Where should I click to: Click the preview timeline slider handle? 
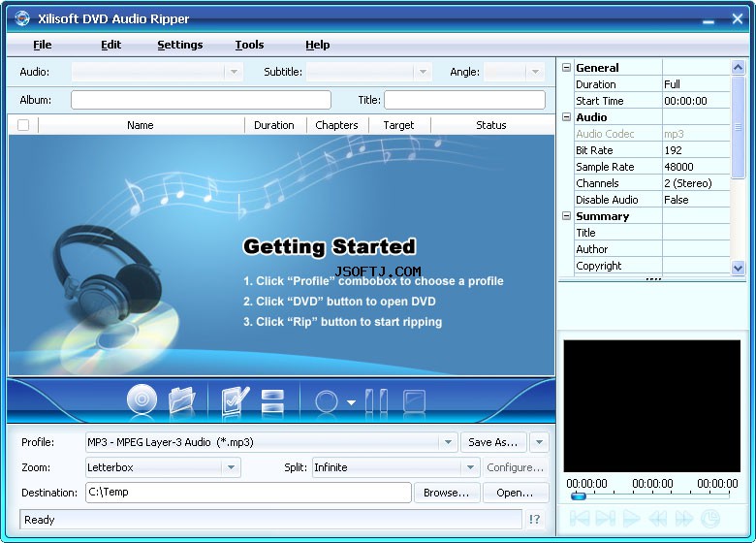point(578,495)
